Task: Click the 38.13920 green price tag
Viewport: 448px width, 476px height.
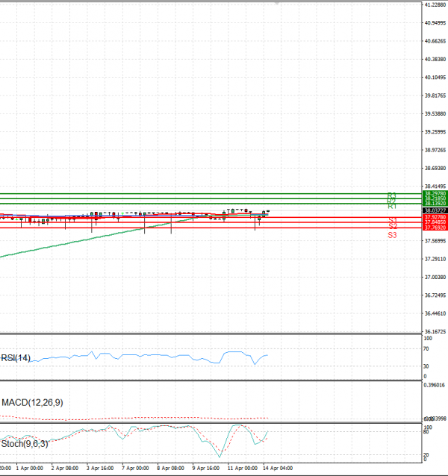Action: click(435, 204)
